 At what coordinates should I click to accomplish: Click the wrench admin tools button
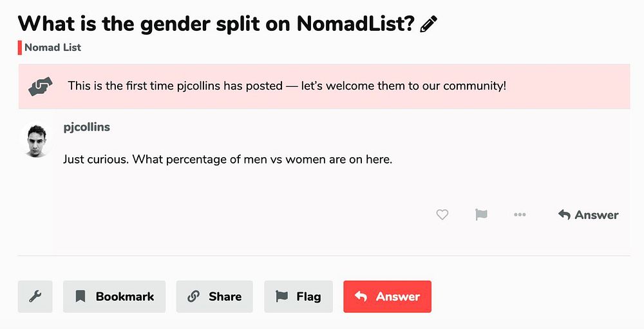[x=35, y=297]
